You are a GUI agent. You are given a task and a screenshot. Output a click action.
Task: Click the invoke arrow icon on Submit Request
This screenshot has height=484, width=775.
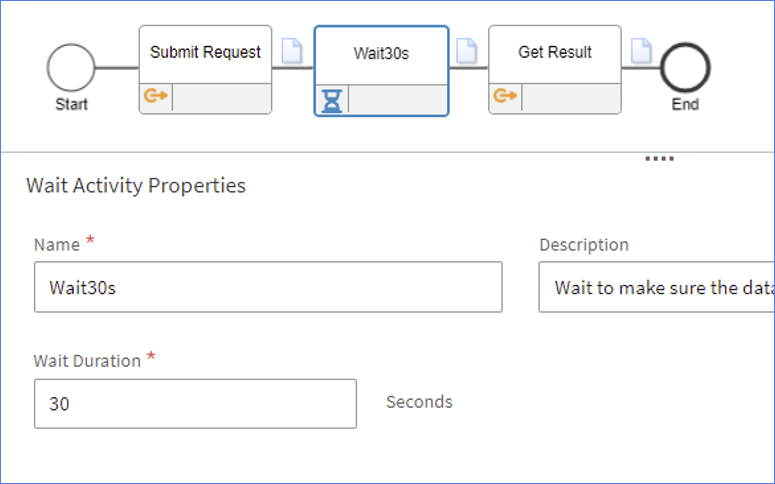[x=155, y=97]
